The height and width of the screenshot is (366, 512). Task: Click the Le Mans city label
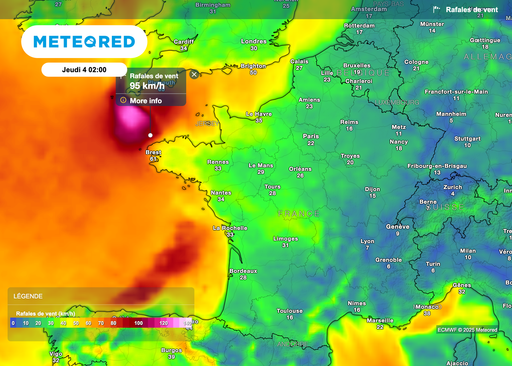(261, 165)
